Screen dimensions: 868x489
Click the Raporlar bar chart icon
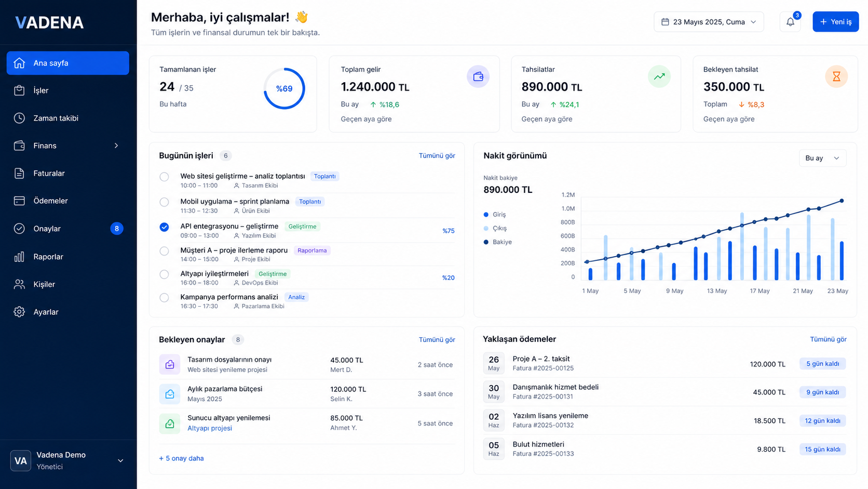pos(19,257)
